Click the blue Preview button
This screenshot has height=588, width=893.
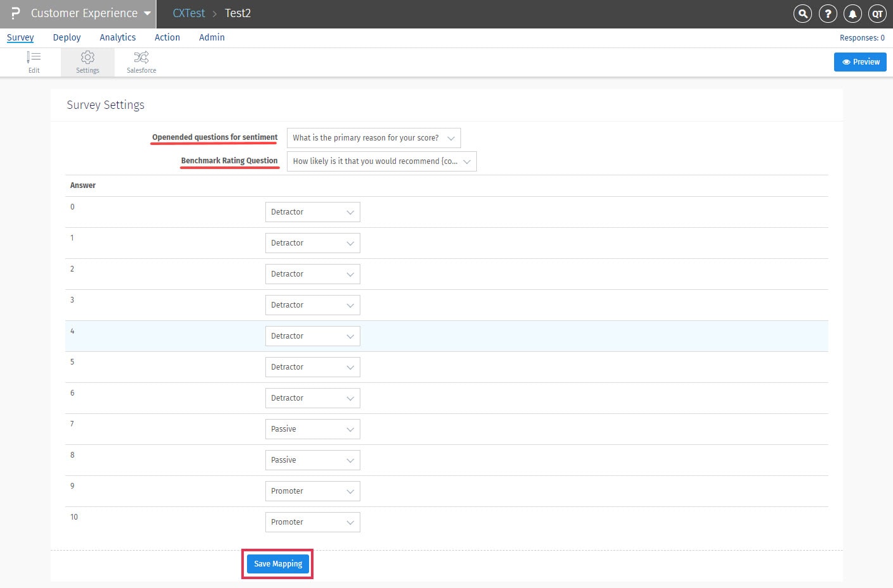(x=860, y=62)
